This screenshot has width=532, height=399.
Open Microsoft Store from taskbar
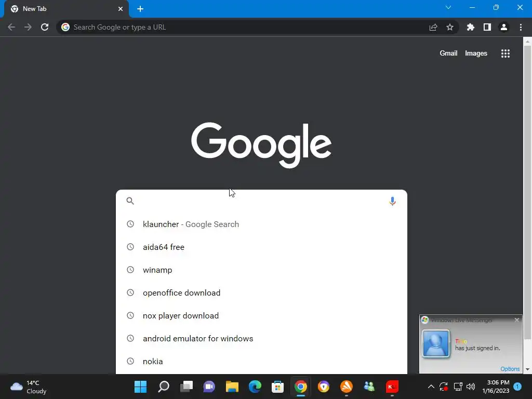click(x=277, y=387)
